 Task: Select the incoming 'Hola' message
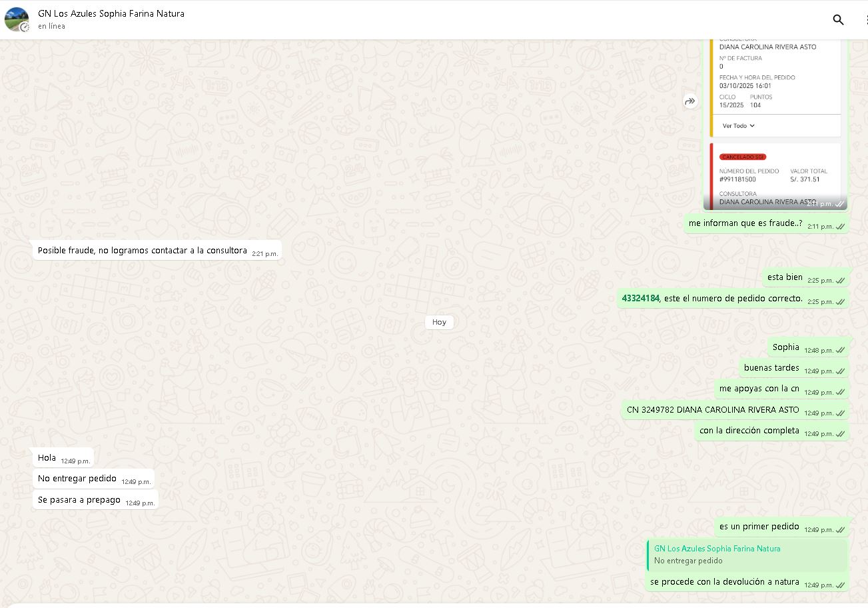click(x=63, y=458)
